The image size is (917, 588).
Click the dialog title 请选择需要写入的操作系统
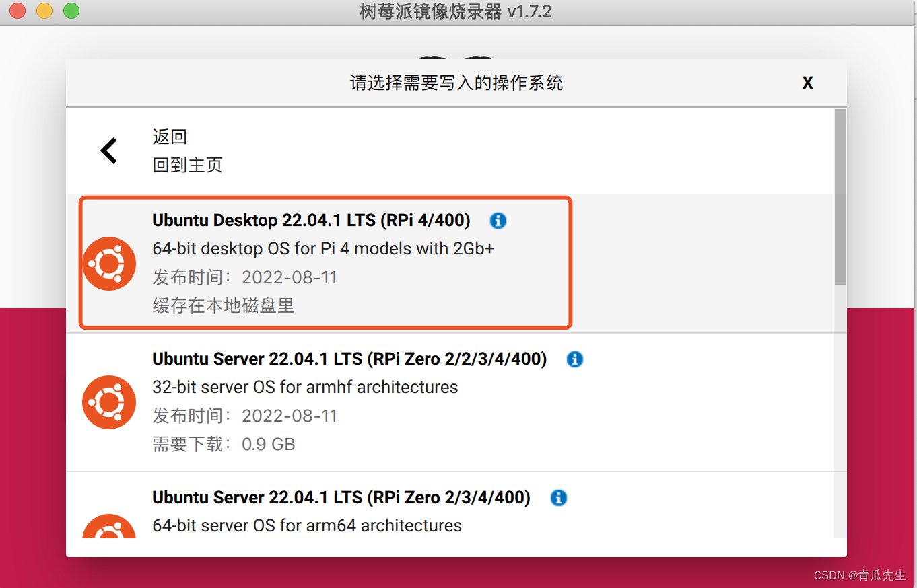[x=457, y=83]
